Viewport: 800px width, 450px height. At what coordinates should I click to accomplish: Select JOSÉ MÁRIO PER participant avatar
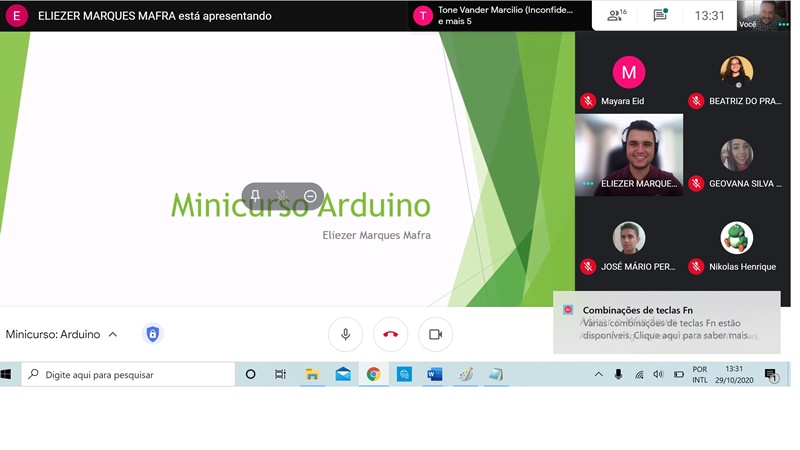629,238
